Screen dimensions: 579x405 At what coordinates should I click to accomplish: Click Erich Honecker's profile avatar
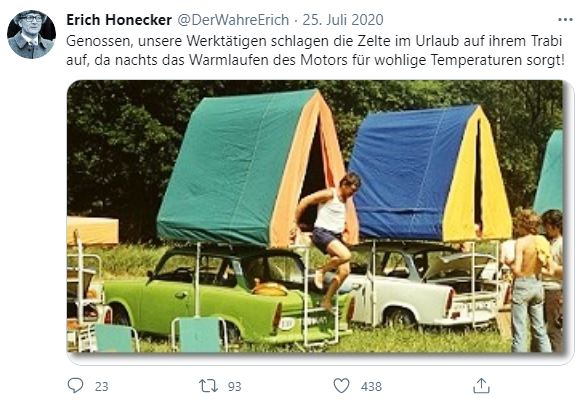[x=31, y=34]
